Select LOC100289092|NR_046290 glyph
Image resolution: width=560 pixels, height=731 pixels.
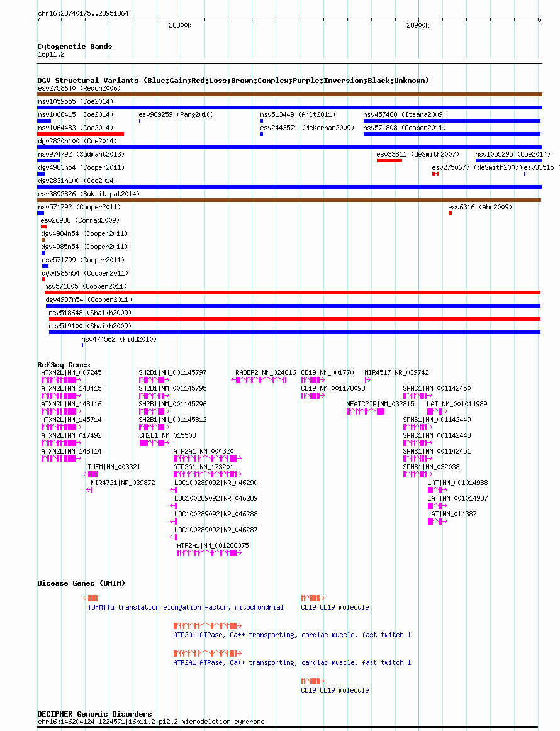174,490
